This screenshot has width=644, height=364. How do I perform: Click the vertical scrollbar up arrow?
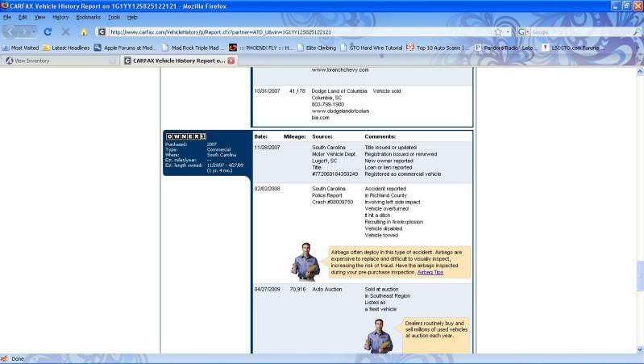tap(640, 72)
